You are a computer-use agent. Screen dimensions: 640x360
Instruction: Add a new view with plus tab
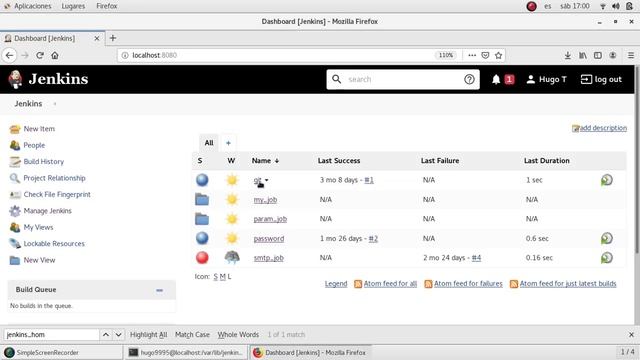click(x=229, y=143)
